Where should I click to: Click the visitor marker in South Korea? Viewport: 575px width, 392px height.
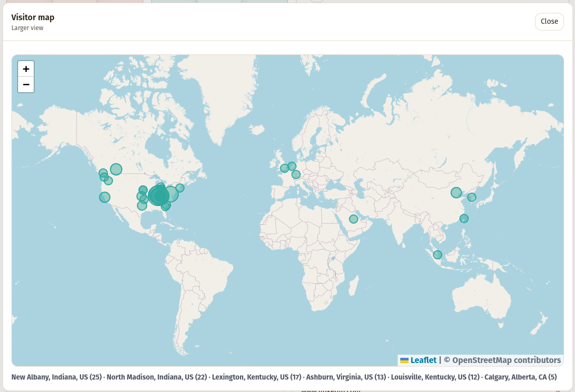(472, 197)
